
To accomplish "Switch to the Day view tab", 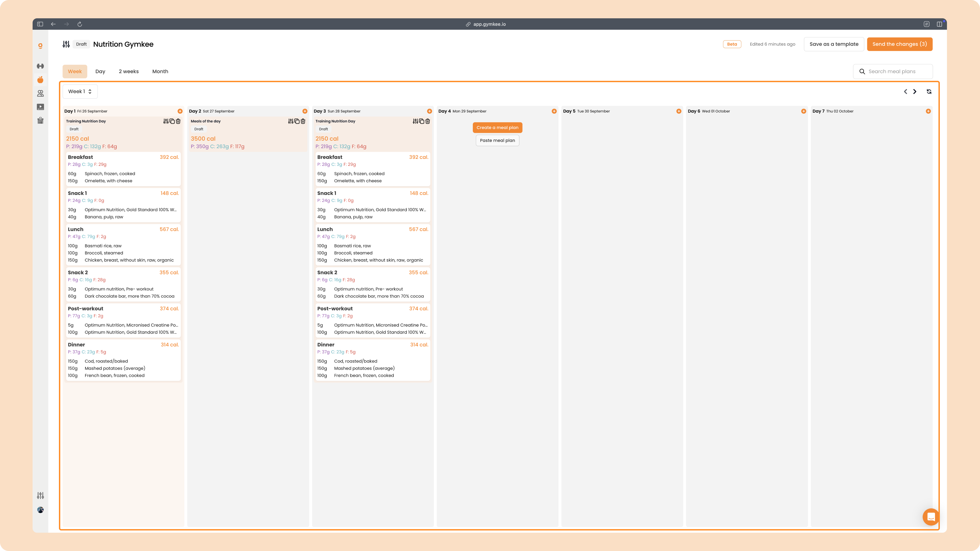I will 100,71.
